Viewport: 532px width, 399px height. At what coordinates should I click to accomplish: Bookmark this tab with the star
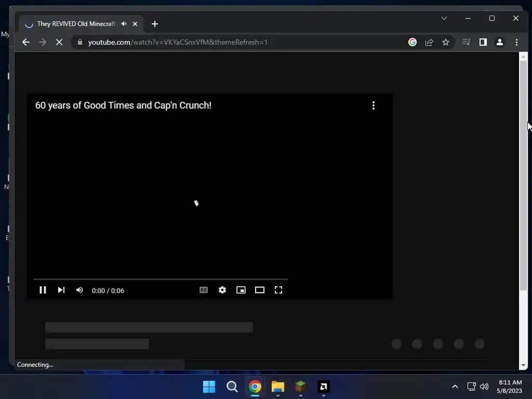pyautogui.click(x=446, y=42)
